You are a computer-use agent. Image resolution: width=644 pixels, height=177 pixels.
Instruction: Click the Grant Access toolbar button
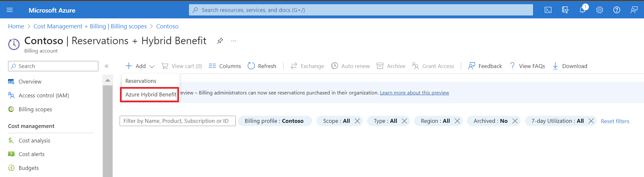pyautogui.click(x=433, y=66)
